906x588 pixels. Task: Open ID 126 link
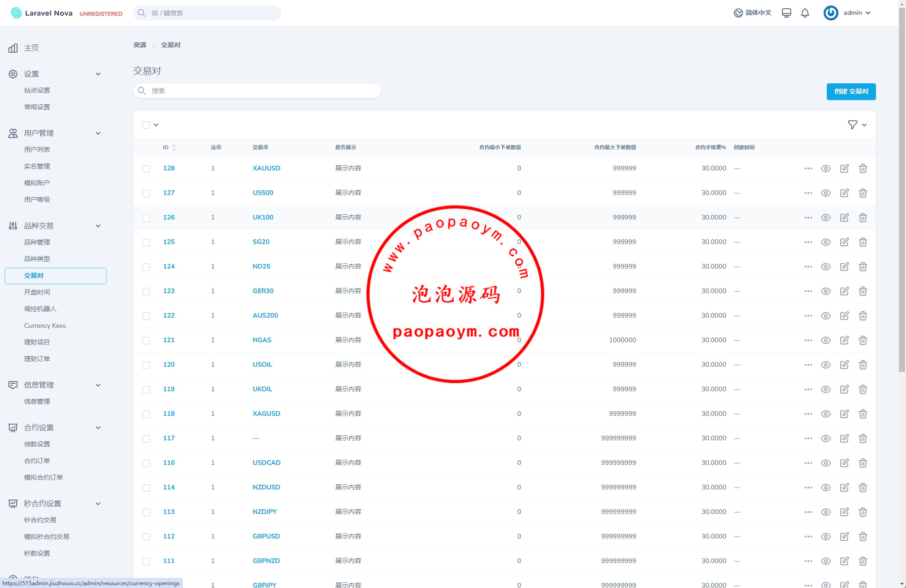point(169,218)
